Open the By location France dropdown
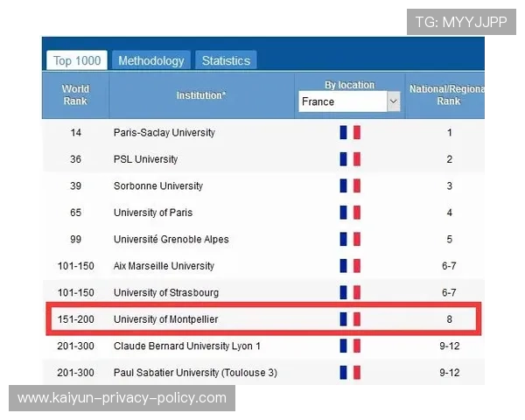This screenshot has height=420, width=525. [349, 101]
